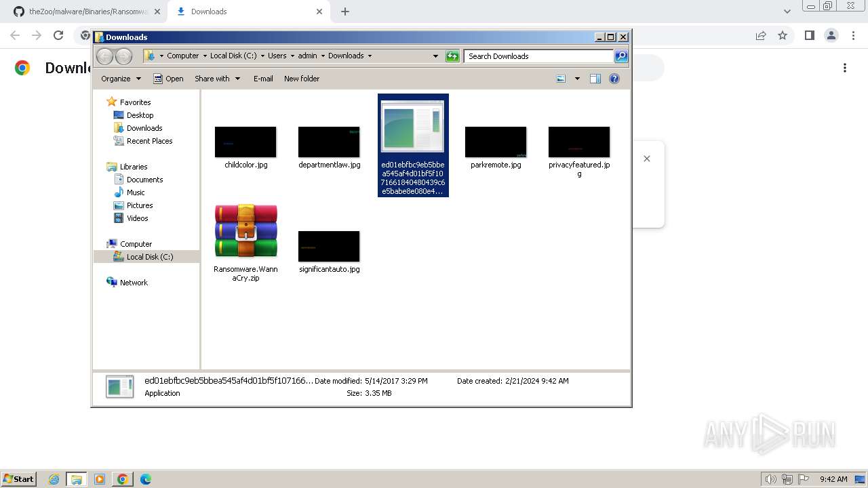Open Videos library

[137, 218]
